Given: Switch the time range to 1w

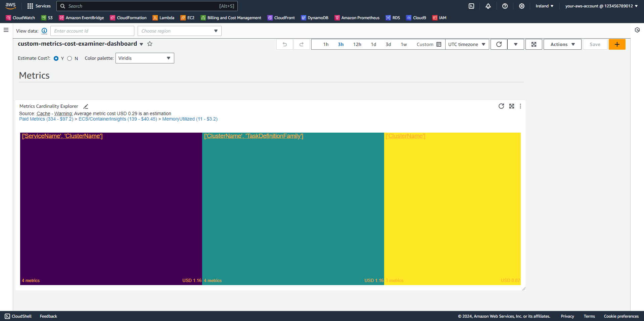Looking at the screenshot, I should (x=404, y=44).
